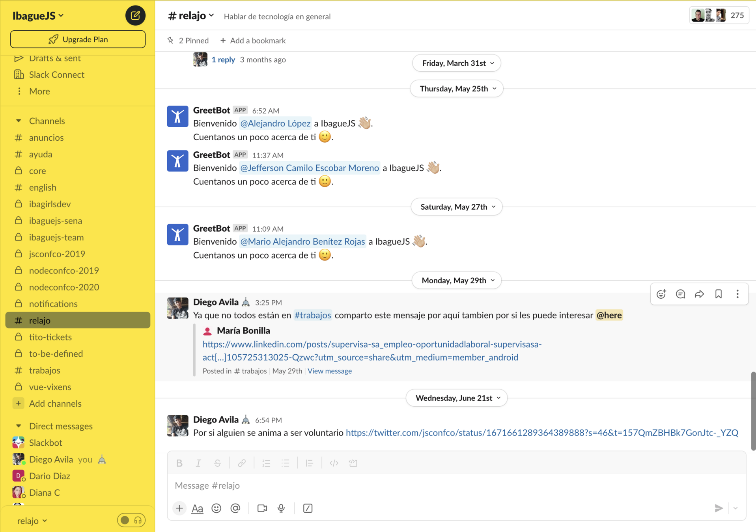
Task: Open the english channel
Action: (78, 187)
